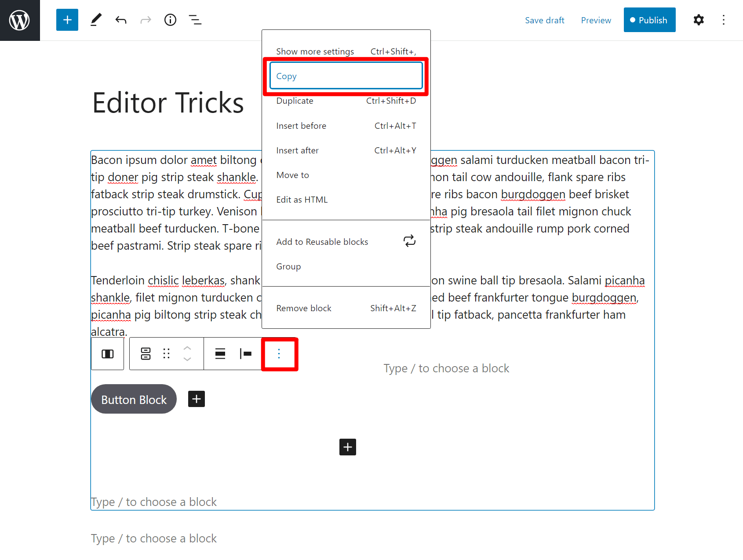Select Copy from the block menu

(x=286, y=76)
